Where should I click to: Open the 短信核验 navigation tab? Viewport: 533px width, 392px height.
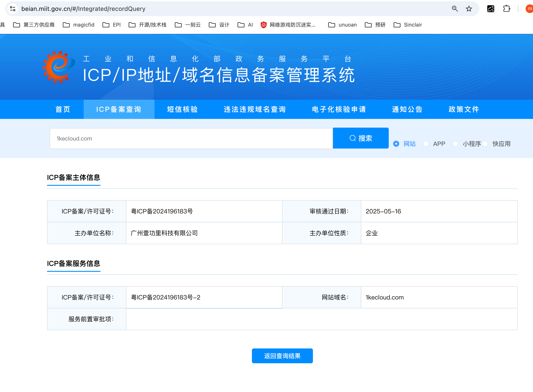coord(182,109)
